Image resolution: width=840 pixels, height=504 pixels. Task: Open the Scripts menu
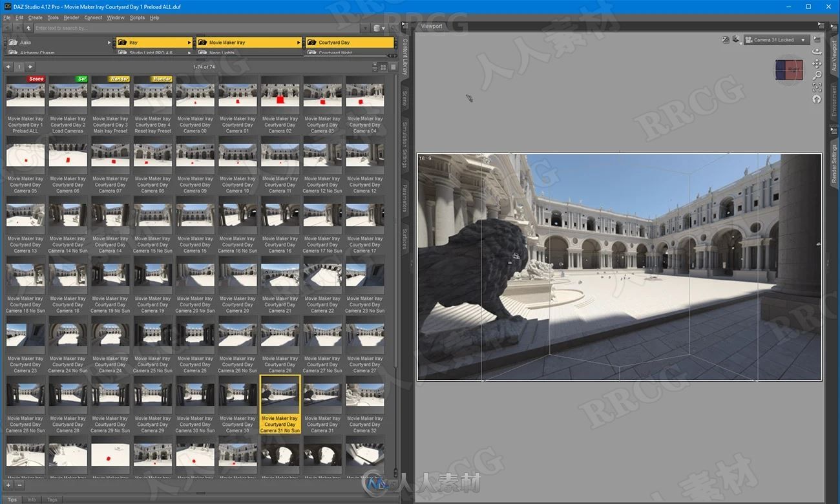(x=137, y=17)
